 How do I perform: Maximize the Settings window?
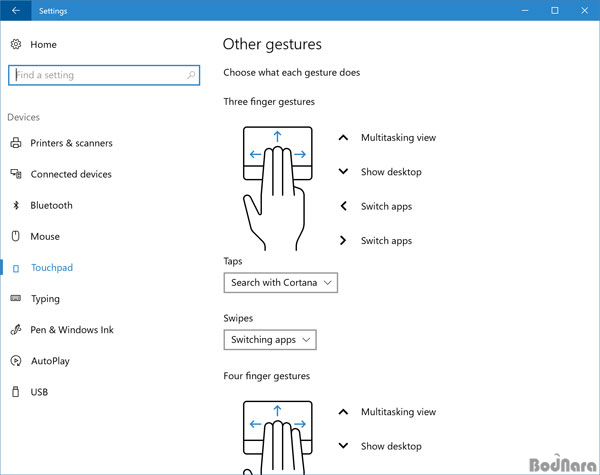tap(554, 10)
